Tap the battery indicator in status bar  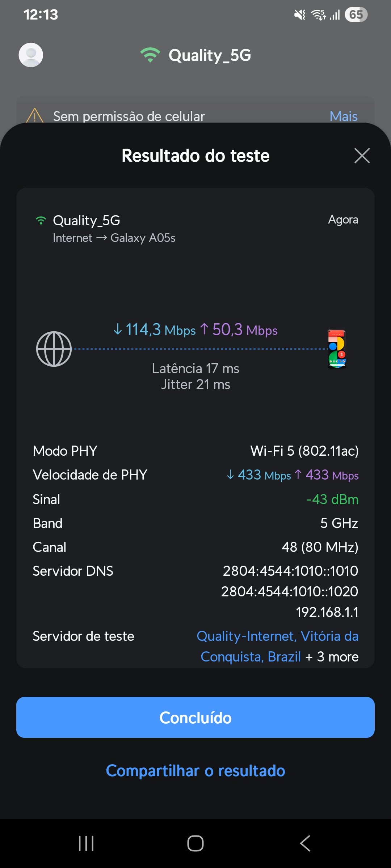tap(356, 15)
